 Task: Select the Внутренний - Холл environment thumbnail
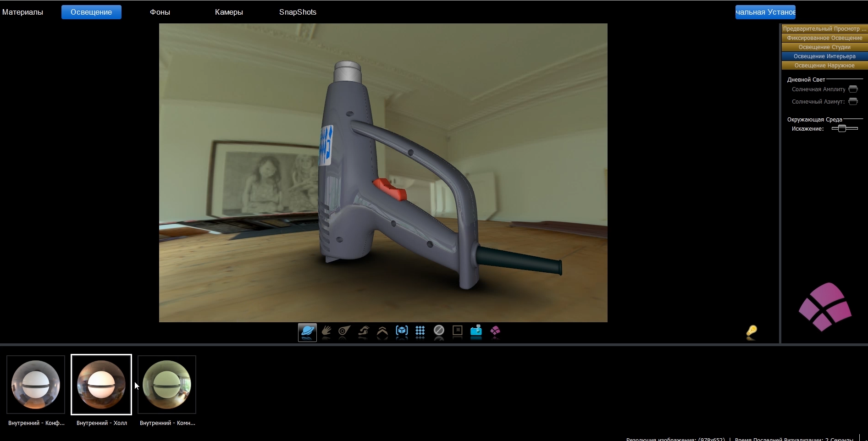click(101, 385)
